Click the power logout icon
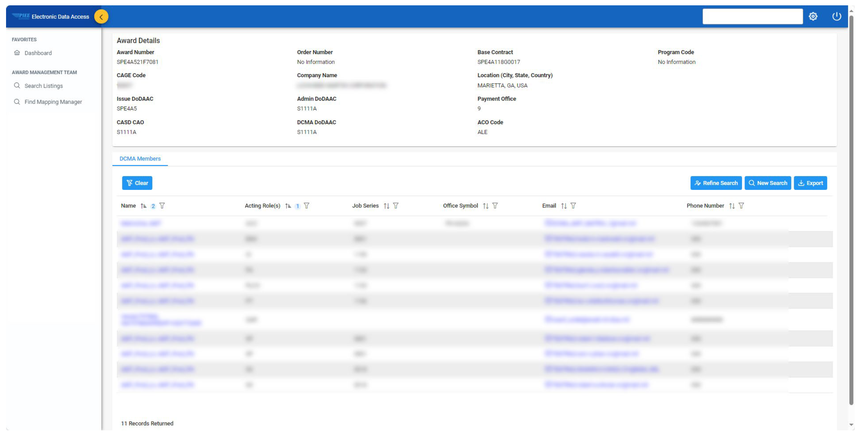 tap(836, 16)
